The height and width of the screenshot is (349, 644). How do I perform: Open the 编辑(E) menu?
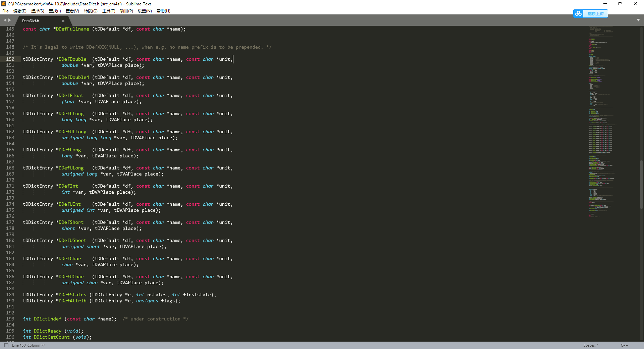click(x=20, y=11)
